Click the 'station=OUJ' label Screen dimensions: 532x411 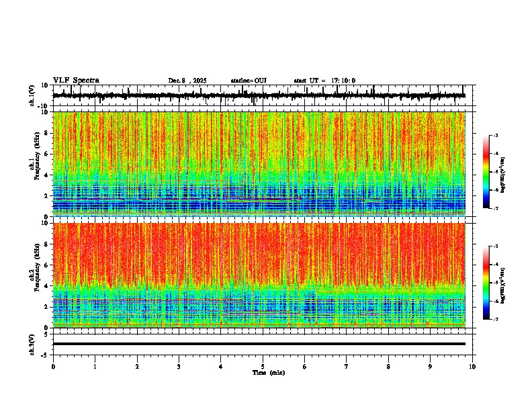coord(249,81)
